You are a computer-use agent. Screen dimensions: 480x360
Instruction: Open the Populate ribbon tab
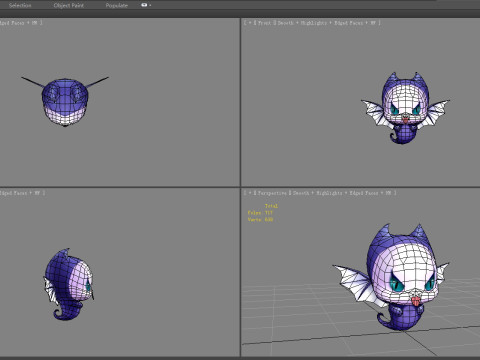117,5
